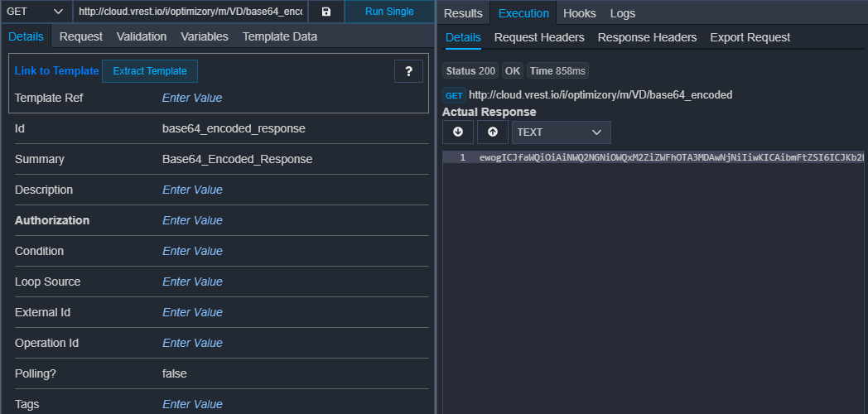Edit the Summary value Base64_Encoded_Response
This screenshot has height=414, width=868.
[x=237, y=160]
